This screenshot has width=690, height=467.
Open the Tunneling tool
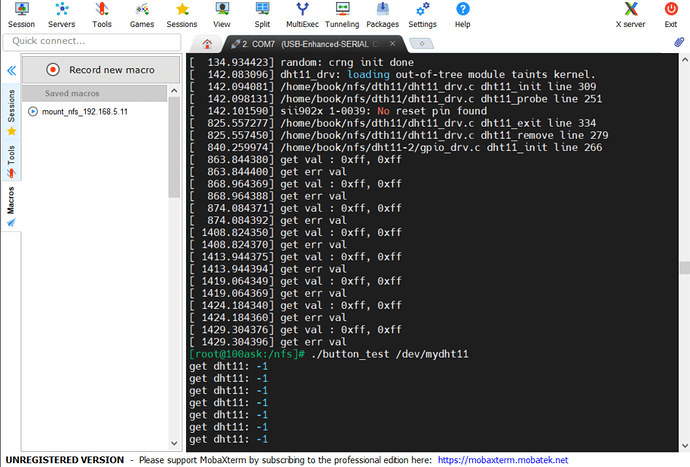coord(342,15)
